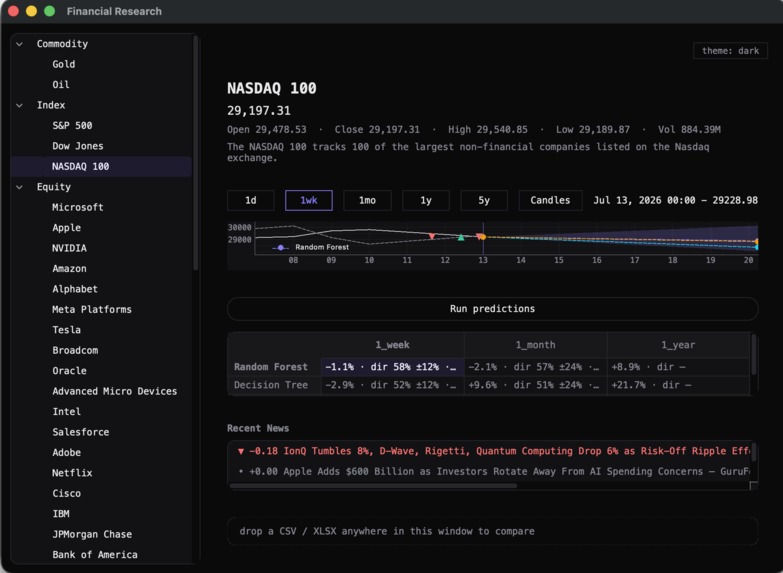Click the green zoom window button
This screenshot has width=783, height=573.
(x=49, y=11)
